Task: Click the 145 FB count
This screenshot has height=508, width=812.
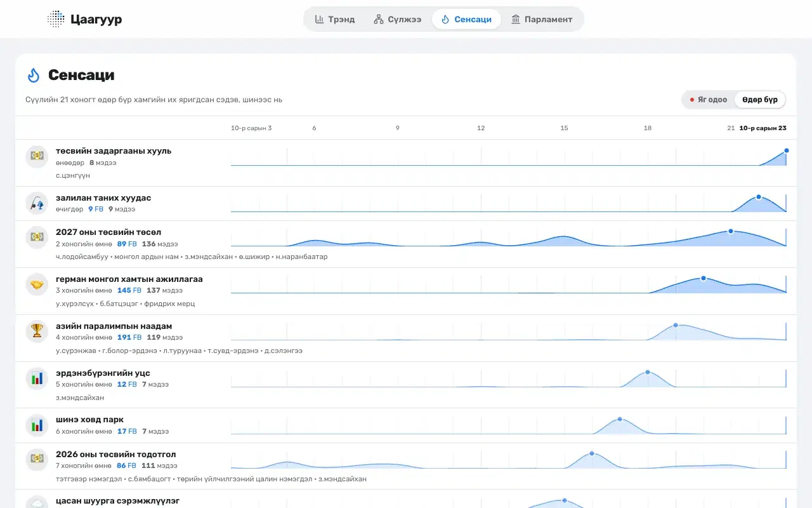Action: 129,291
